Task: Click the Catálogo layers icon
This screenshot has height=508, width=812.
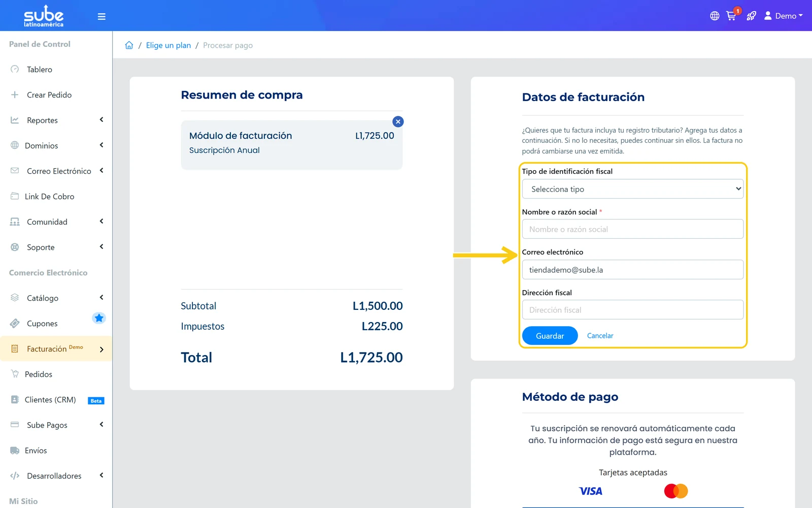Action: pos(15,298)
